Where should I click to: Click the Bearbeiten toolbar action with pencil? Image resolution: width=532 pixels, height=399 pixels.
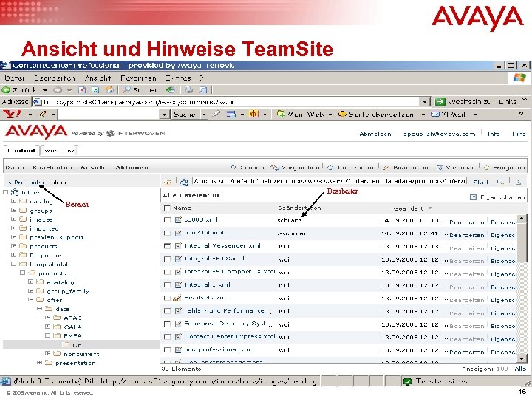point(406,167)
